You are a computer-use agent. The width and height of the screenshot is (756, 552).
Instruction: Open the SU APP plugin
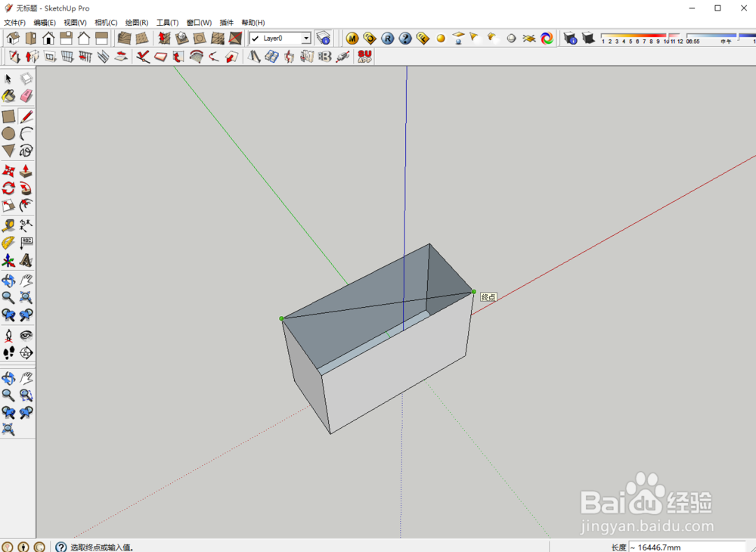[x=365, y=57]
